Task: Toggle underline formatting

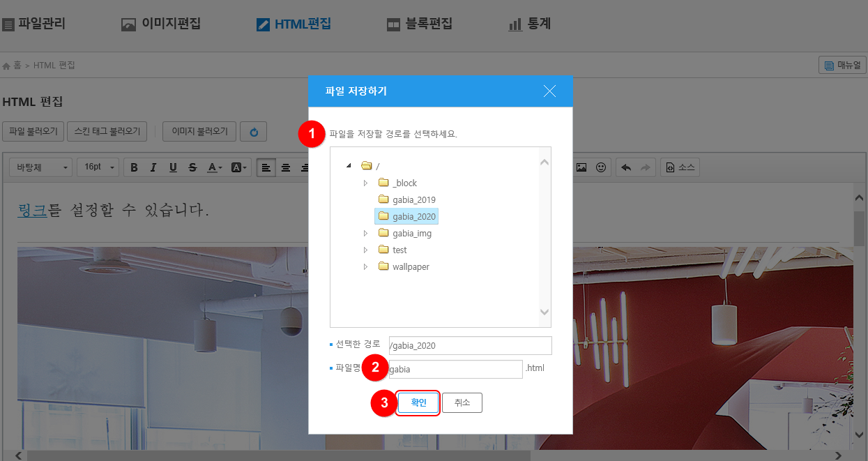Action: (173, 167)
